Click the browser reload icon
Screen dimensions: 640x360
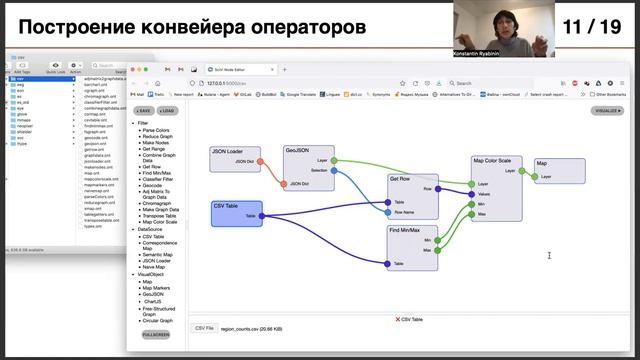point(415,83)
